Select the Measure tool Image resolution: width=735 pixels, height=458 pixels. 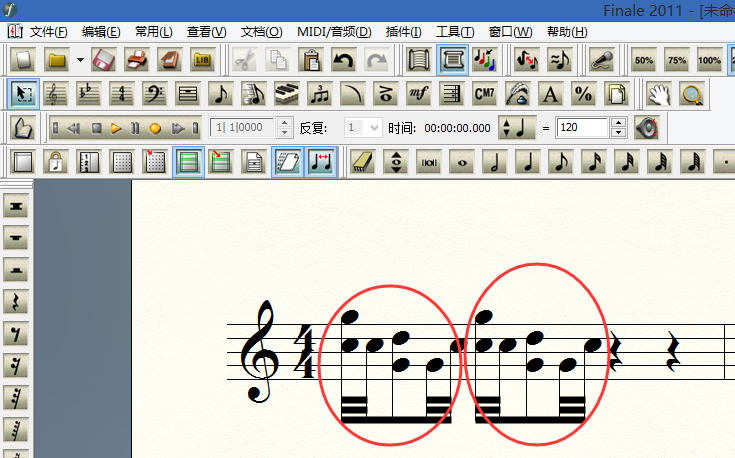click(188, 94)
